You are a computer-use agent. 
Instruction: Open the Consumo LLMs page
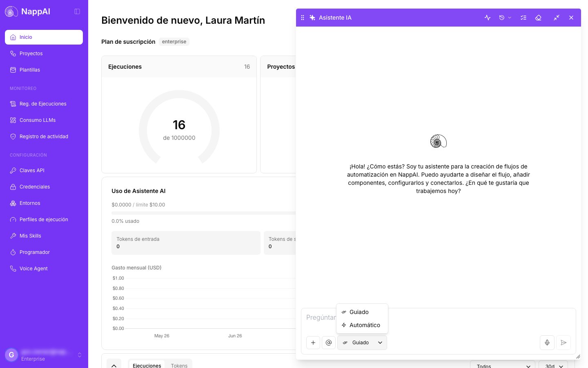click(44, 120)
